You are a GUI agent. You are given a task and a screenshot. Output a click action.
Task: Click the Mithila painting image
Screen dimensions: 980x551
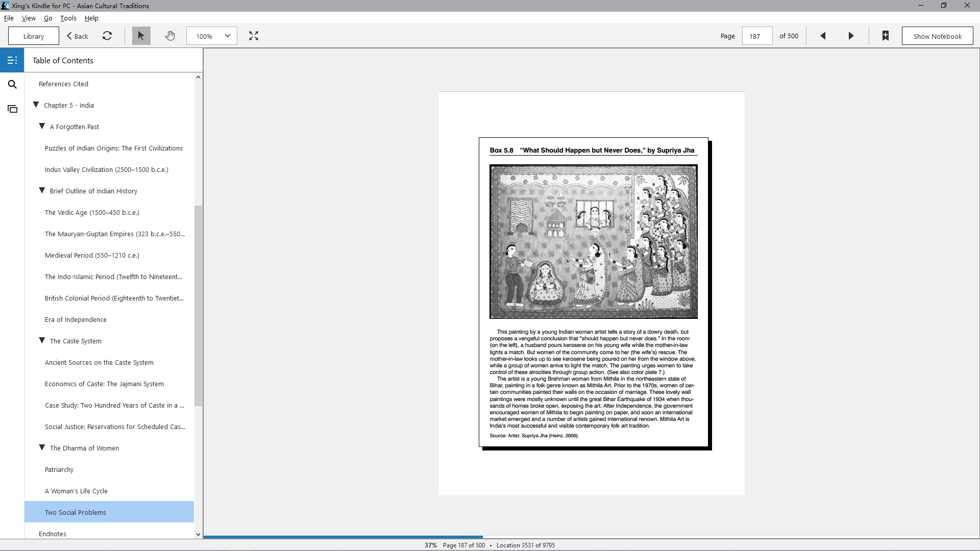pyautogui.click(x=593, y=241)
